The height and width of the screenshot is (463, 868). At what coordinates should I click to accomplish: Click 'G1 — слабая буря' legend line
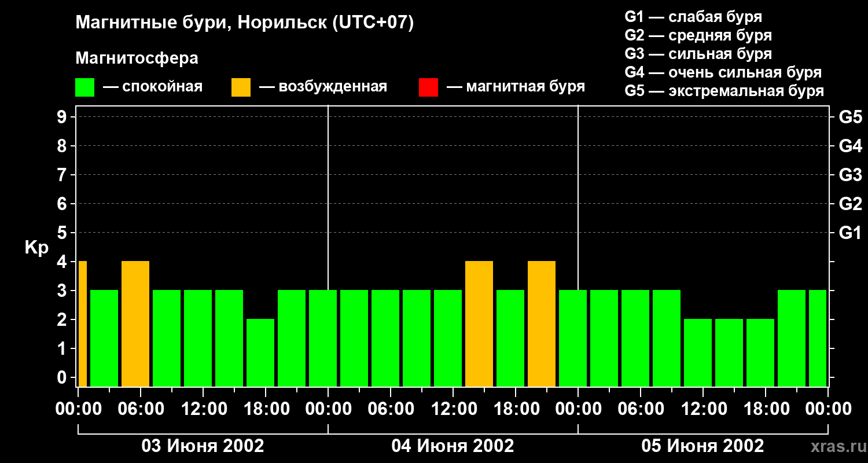[x=693, y=17]
